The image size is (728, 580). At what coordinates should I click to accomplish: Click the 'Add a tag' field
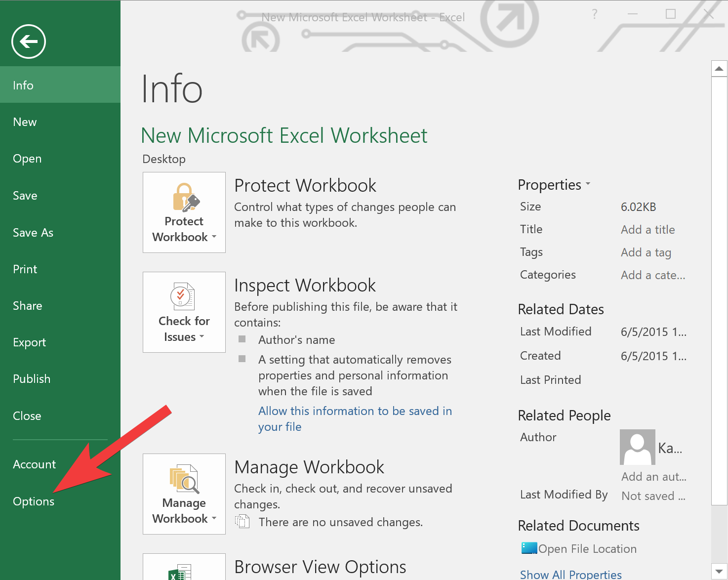click(646, 252)
